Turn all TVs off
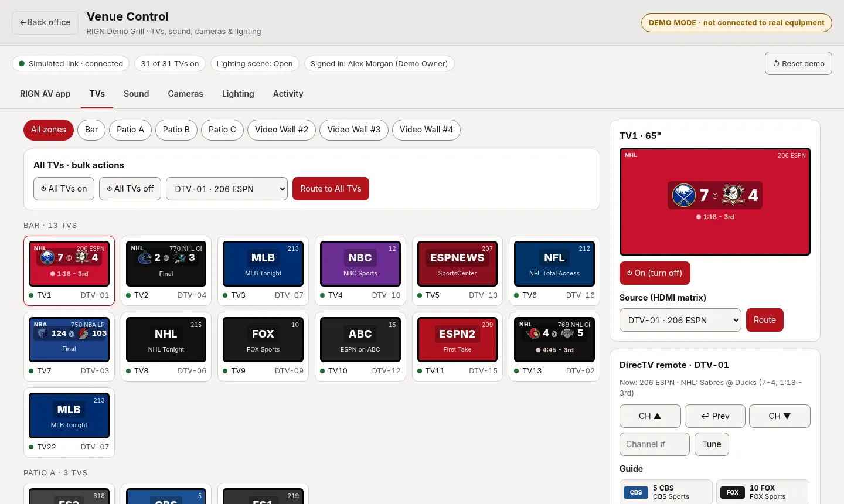 tap(130, 189)
